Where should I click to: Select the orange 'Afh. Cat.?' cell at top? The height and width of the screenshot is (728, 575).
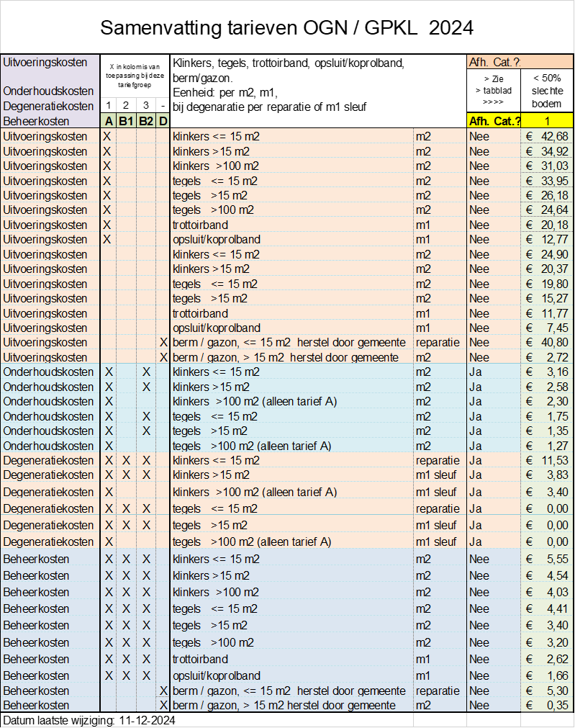(x=520, y=62)
